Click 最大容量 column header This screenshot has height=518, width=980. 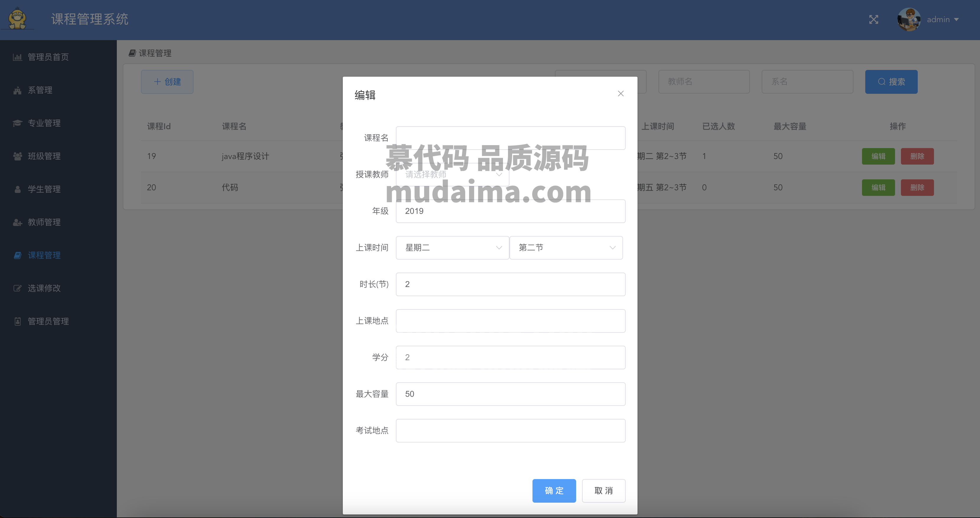coord(790,126)
